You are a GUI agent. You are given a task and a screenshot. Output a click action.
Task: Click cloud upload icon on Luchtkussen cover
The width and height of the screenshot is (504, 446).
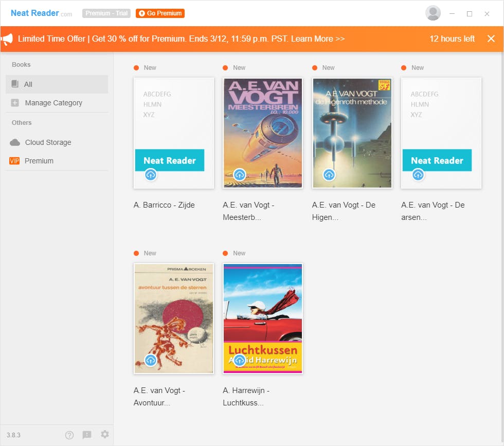point(240,360)
